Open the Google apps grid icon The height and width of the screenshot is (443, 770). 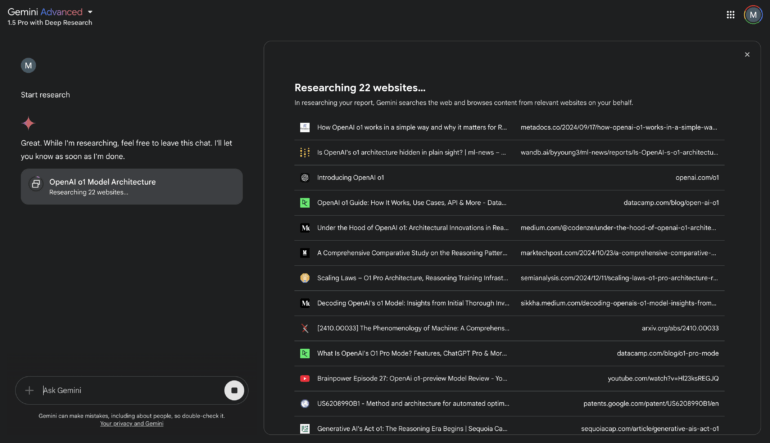point(730,14)
